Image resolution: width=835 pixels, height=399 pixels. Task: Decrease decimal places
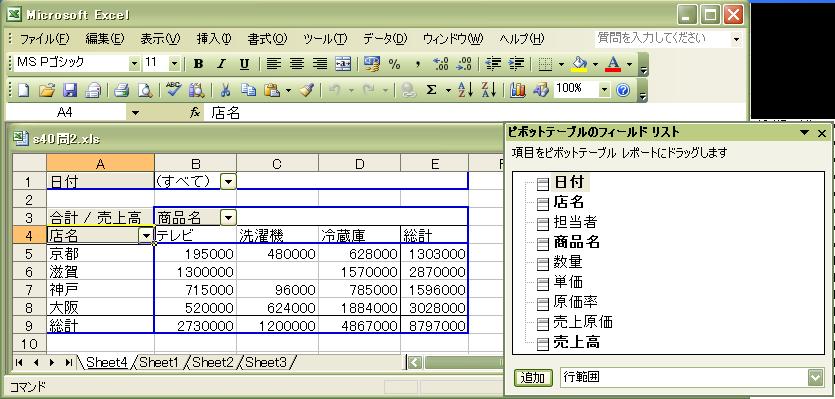pos(464,64)
